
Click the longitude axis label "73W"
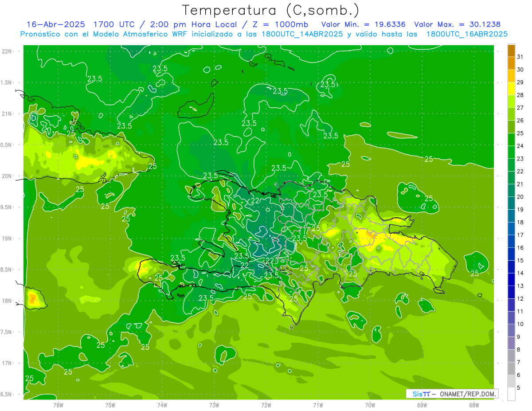click(214, 405)
